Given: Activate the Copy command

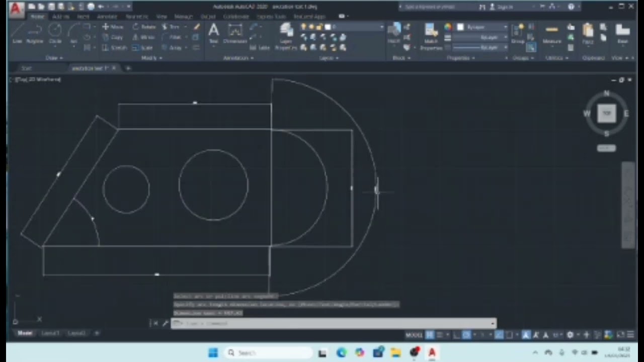Looking at the screenshot, I should 113,37.
